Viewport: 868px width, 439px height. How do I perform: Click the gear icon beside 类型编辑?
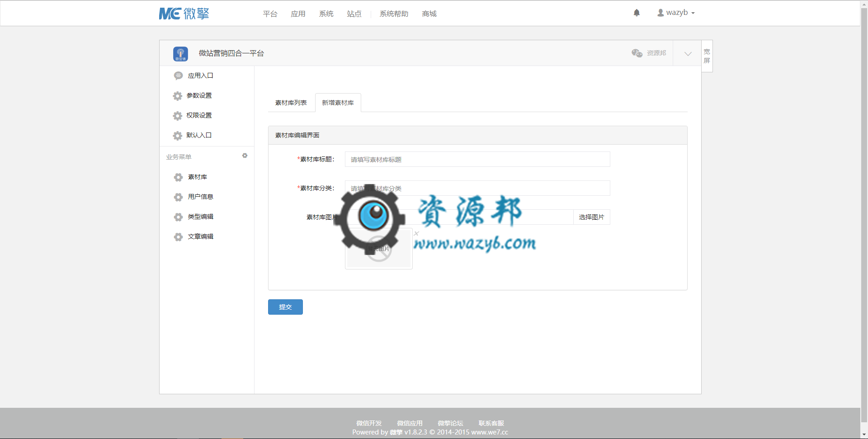179,217
